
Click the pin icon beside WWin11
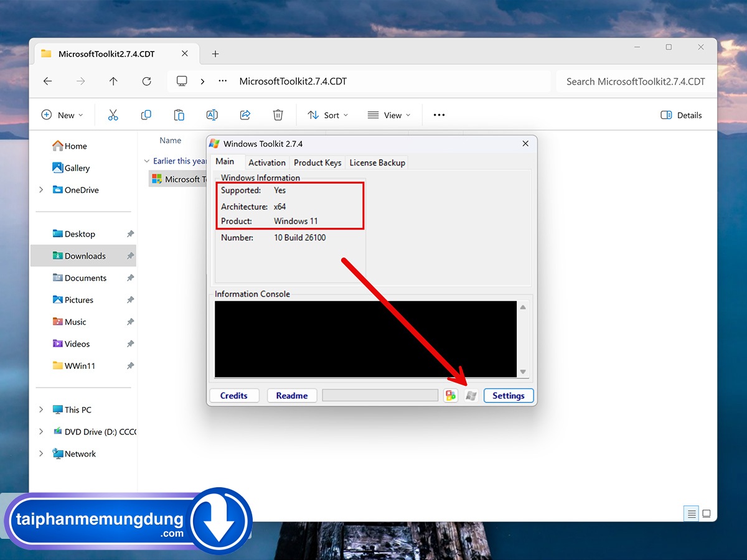point(130,366)
